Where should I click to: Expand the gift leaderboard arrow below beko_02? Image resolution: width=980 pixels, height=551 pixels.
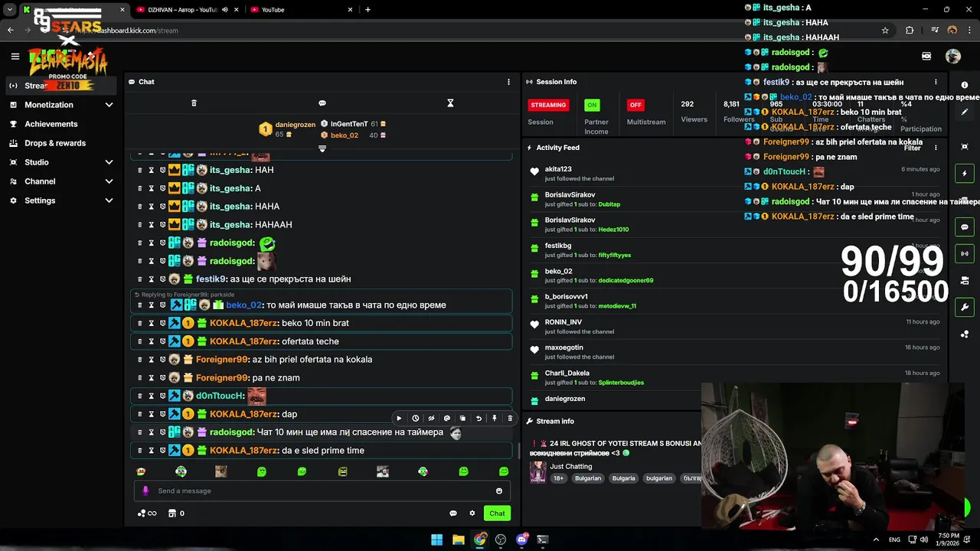point(322,148)
